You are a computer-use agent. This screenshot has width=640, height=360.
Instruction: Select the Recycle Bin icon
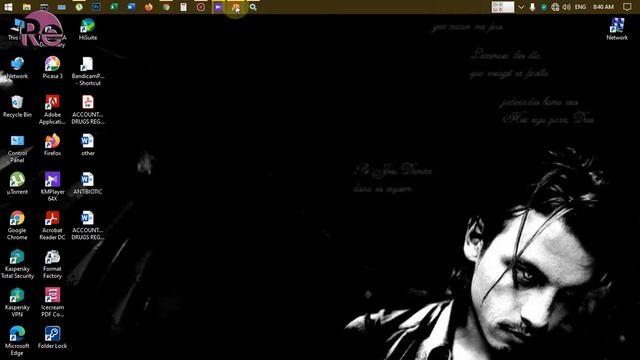click(x=17, y=107)
